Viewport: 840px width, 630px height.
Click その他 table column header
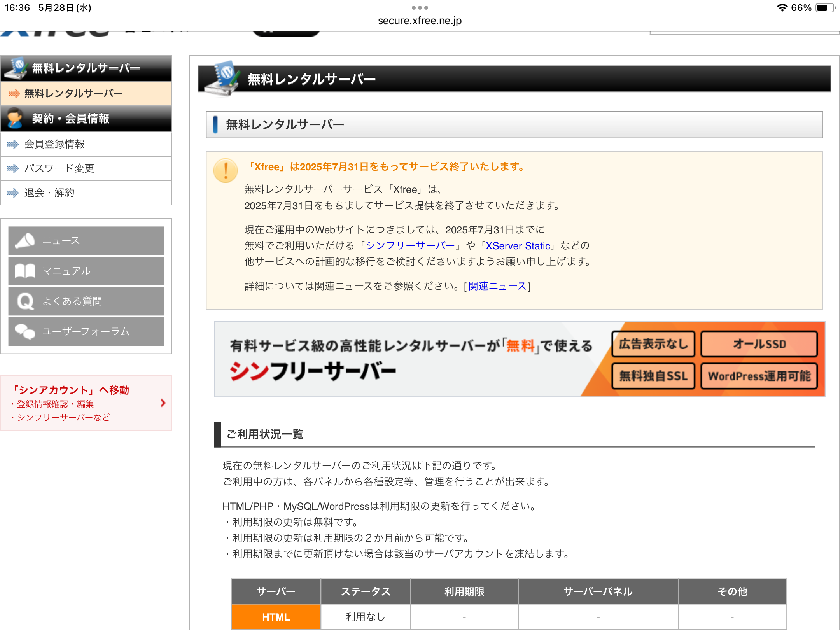click(732, 591)
